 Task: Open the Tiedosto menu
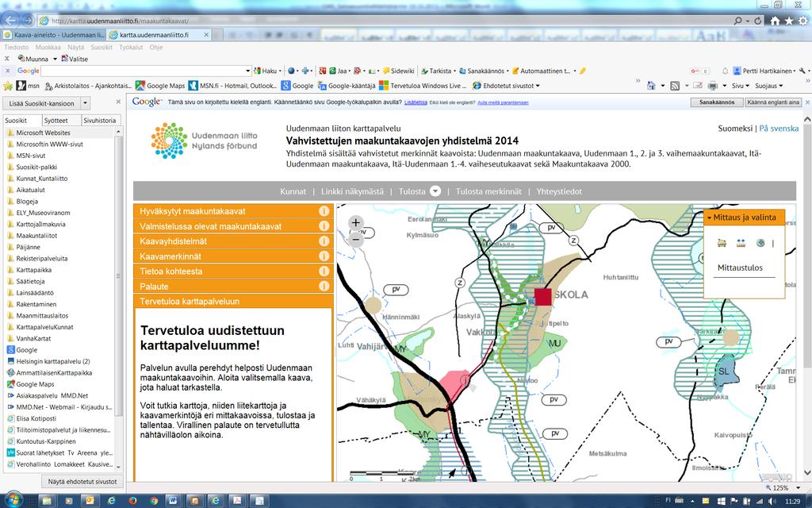(x=17, y=47)
